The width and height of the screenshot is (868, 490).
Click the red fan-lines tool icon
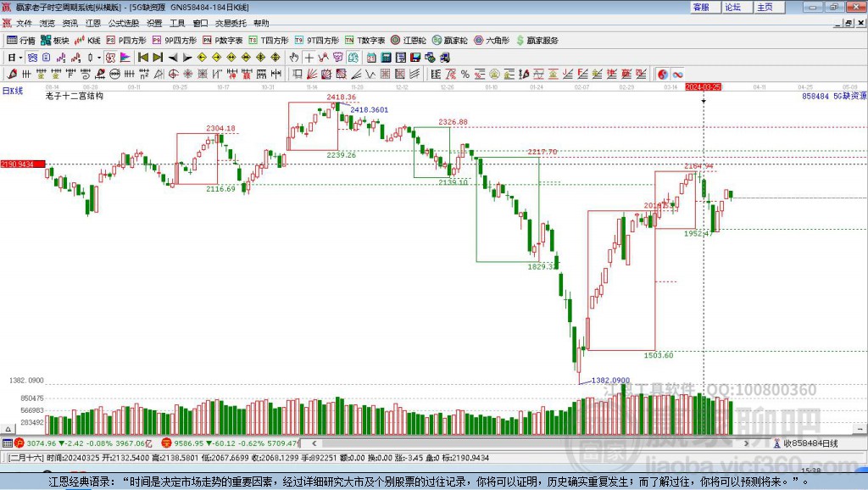coord(312,75)
